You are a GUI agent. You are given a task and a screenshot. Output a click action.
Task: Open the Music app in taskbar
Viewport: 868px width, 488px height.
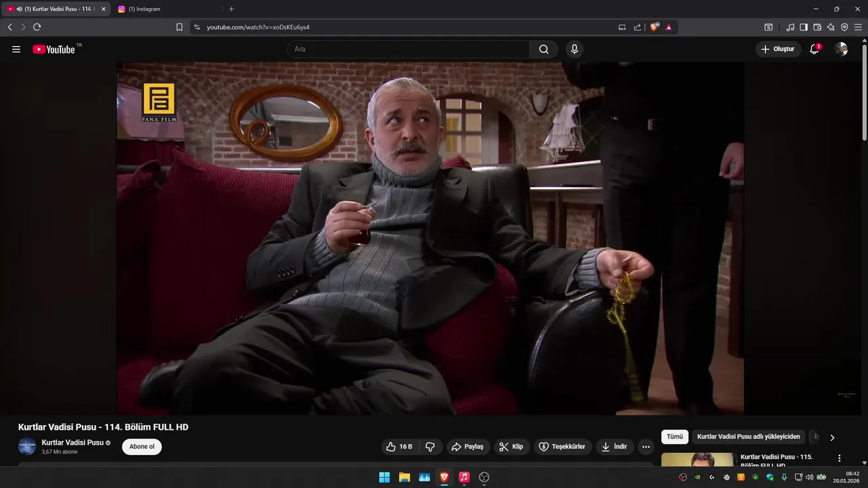pos(464,477)
